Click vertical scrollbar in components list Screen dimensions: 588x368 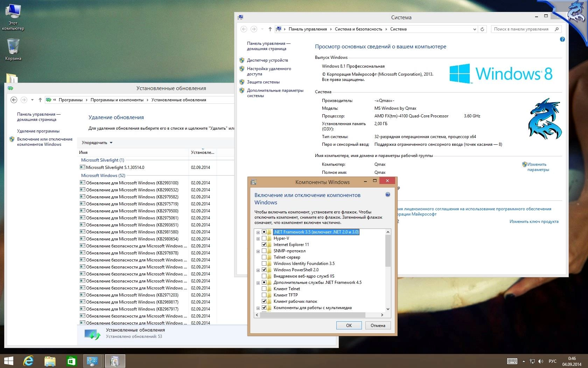coord(388,251)
